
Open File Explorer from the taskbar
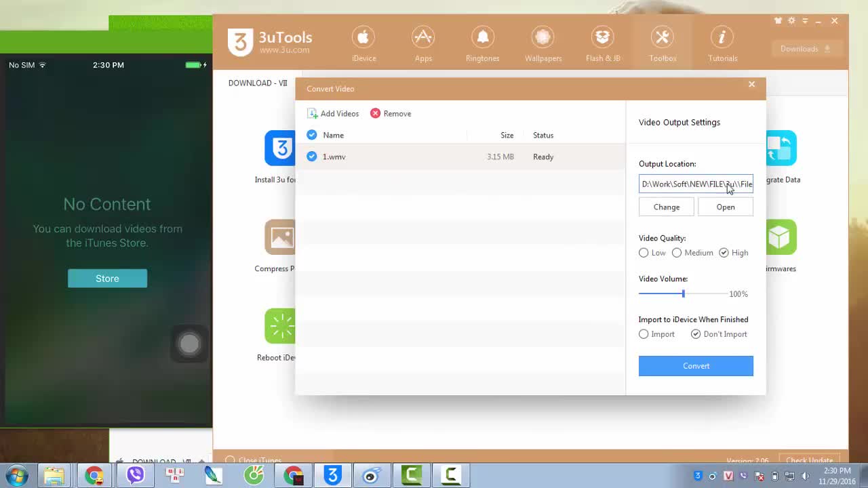pyautogui.click(x=54, y=476)
